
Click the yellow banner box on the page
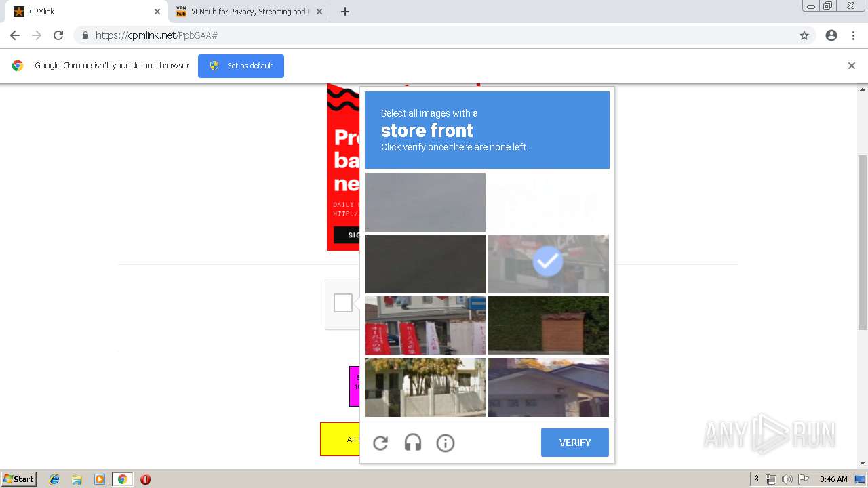pyautogui.click(x=340, y=439)
